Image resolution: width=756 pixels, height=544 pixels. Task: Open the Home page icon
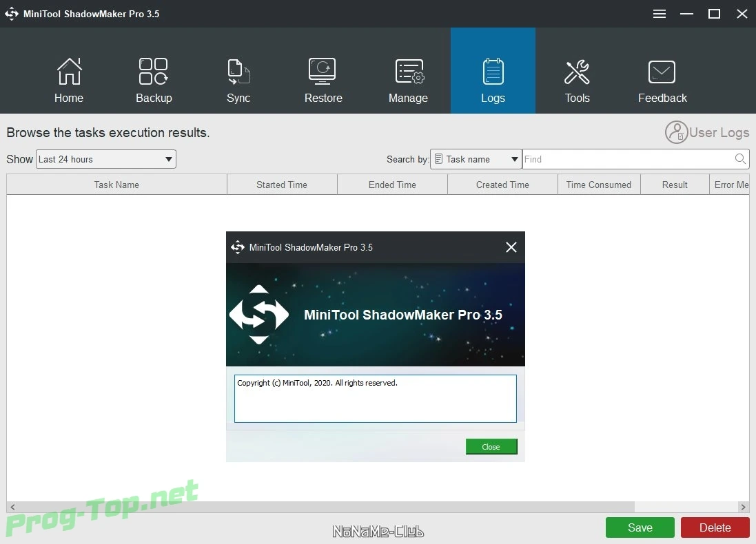point(69,72)
